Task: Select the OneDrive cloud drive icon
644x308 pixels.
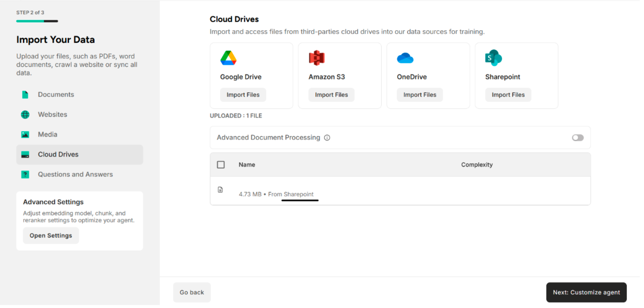Action: pos(405,58)
